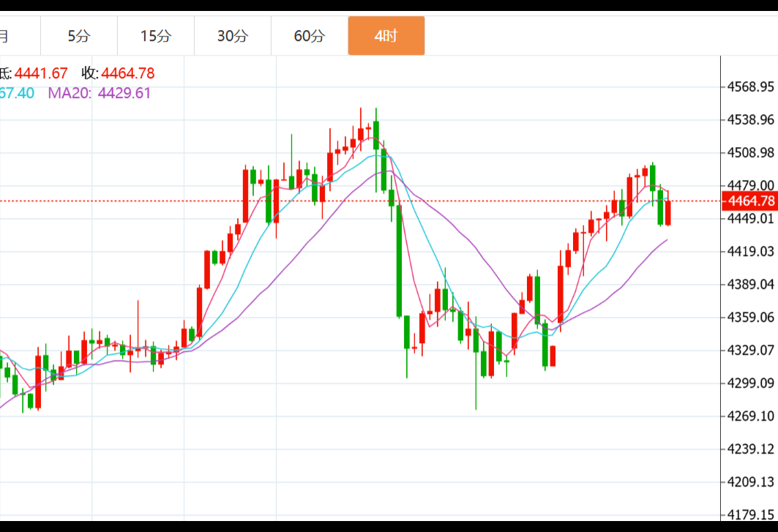Click the 4568.95 price axis label
The image size is (778, 532).
[x=750, y=87]
